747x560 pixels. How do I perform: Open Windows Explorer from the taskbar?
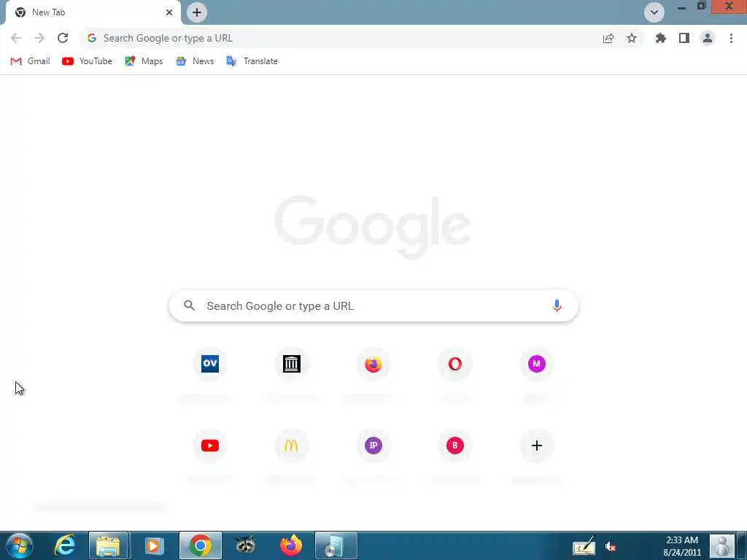coord(108,545)
